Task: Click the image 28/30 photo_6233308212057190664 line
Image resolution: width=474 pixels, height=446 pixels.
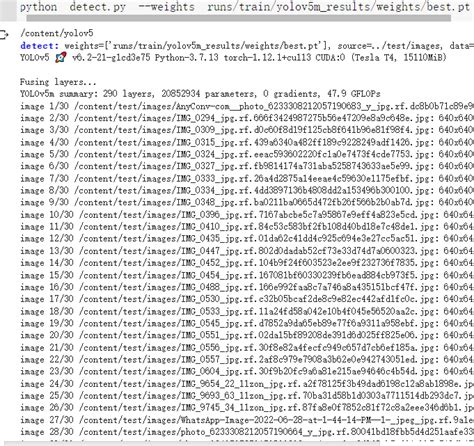Action: click(247, 432)
